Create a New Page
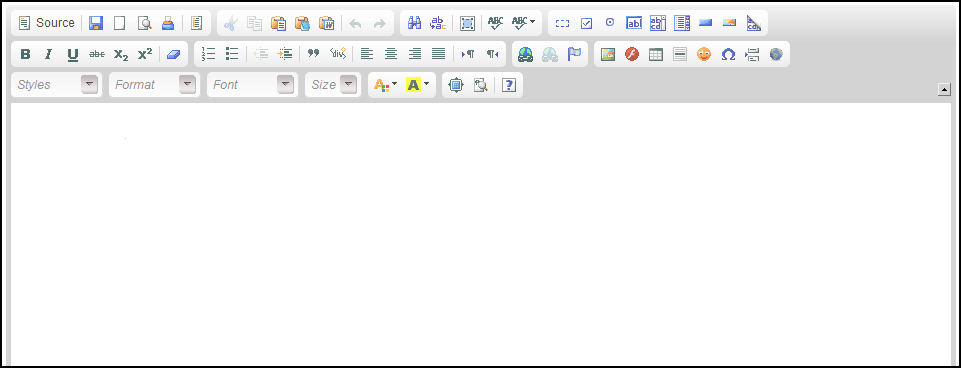The width and height of the screenshot is (961, 368). pyautogui.click(x=120, y=23)
